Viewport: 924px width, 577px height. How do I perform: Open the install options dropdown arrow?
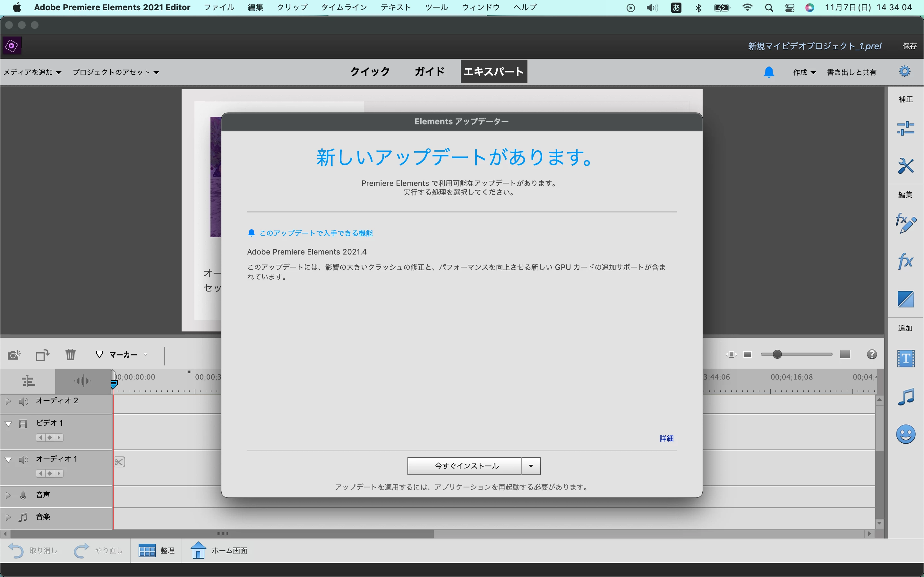(x=531, y=466)
